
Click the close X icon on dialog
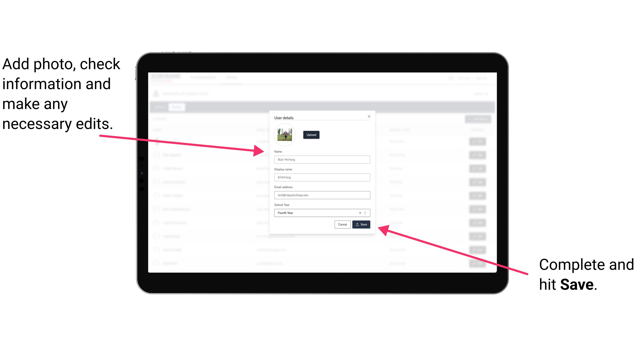coord(369,116)
